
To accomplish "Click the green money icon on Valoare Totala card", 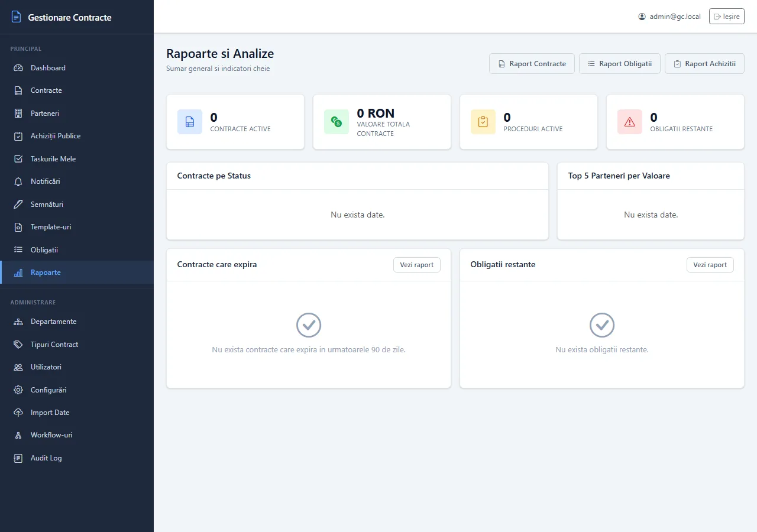I will pos(337,122).
